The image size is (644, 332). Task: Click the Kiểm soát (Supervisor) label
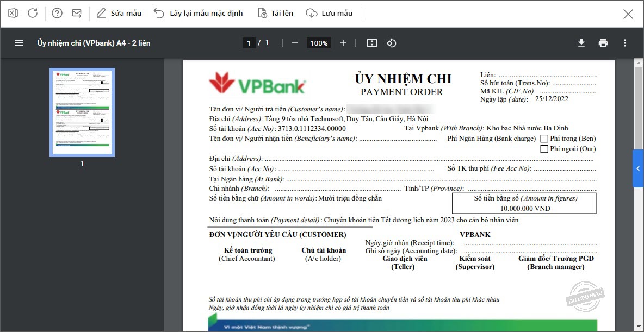[x=475, y=262]
